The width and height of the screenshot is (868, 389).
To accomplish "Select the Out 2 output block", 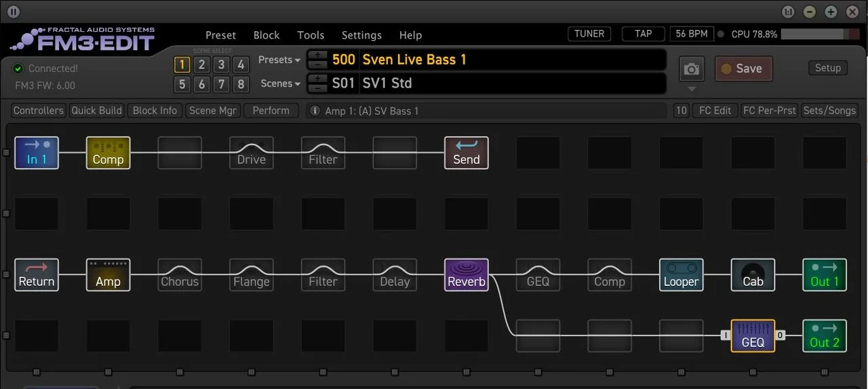I will [x=825, y=336].
